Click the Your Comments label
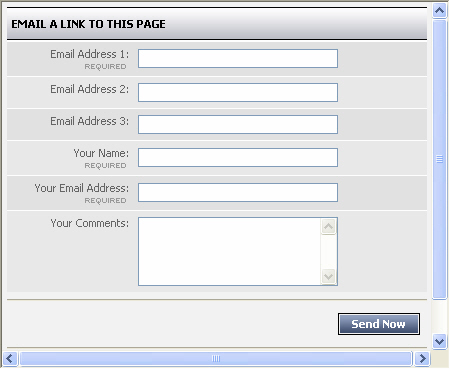This screenshot has height=369, width=450. pos(90,223)
